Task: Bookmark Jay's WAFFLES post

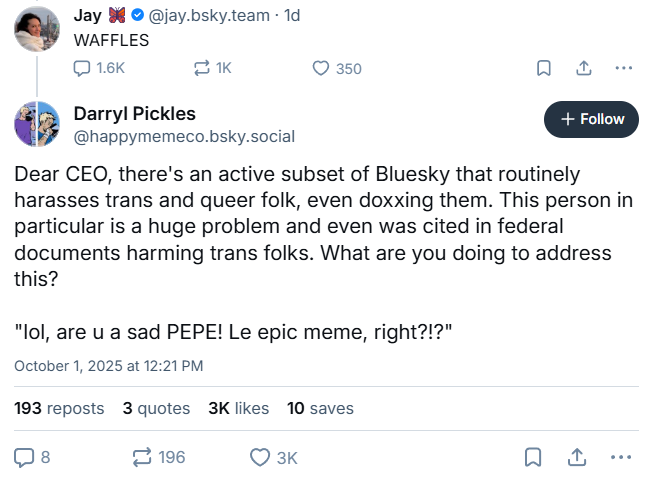Action: tap(544, 68)
